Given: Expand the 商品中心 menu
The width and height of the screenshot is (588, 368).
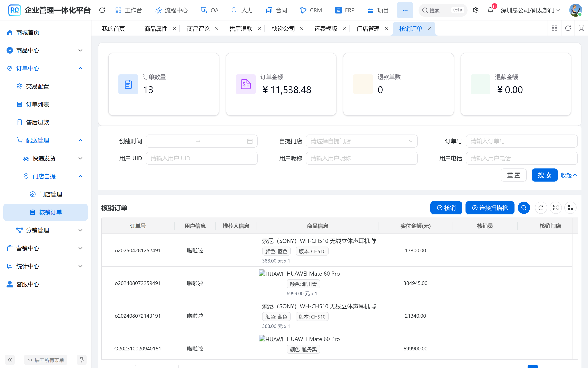Looking at the screenshot, I should pyautogui.click(x=46, y=50).
